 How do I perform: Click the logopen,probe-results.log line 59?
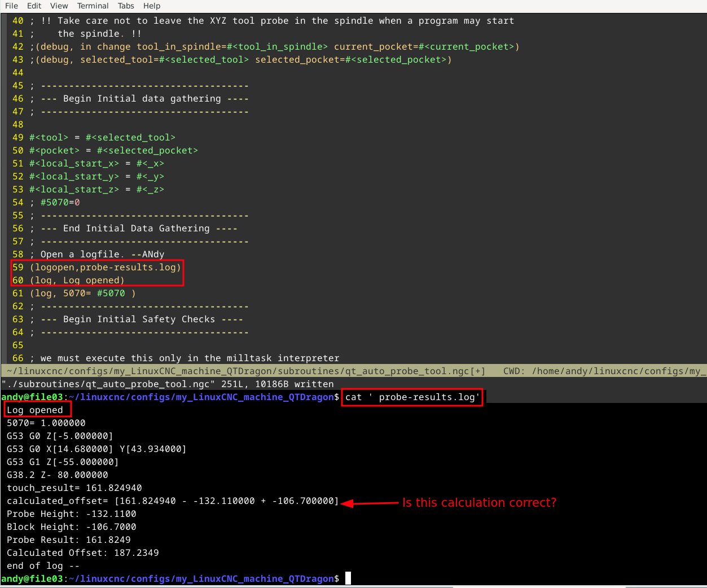pyautogui.click(x=105, y=267)
